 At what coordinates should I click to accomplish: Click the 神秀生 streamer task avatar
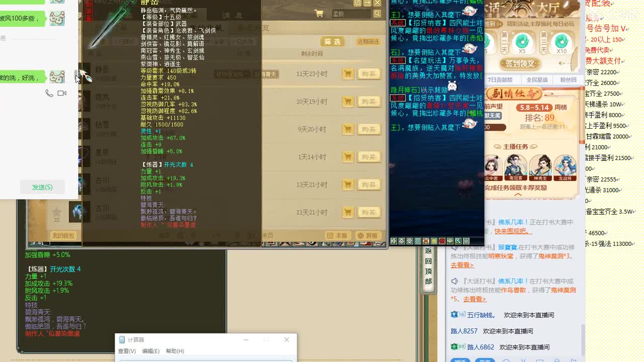[540, 168]
